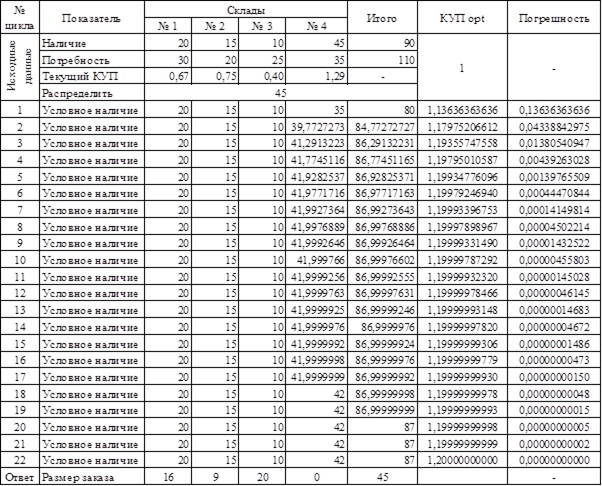Image resolution: width=602 pixels, height=486 pixels.
Task: Click the step number 10 cell
Action: pyautogui.click(x=19, y=260)
